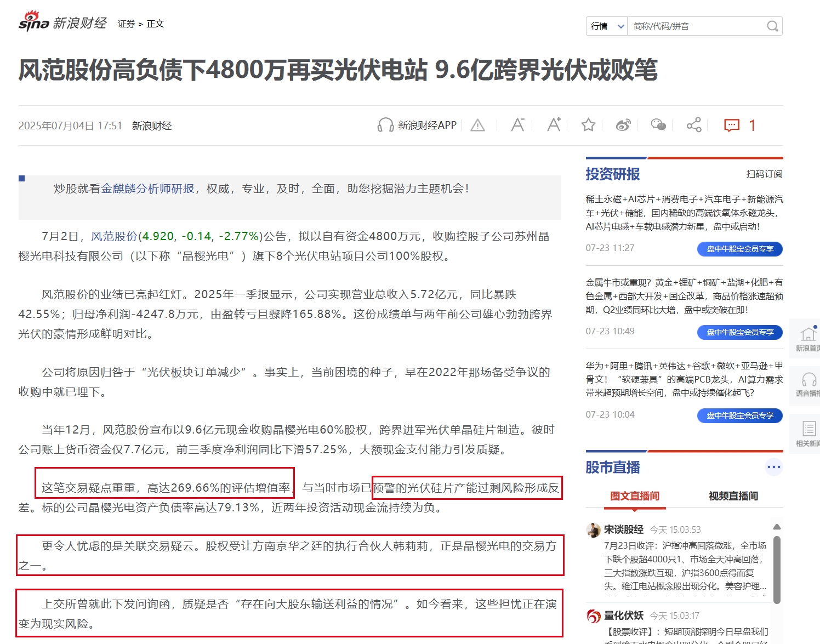Switch to 图文直播间 tab
This screenshot has height=644, width=820.
[635, 496]
